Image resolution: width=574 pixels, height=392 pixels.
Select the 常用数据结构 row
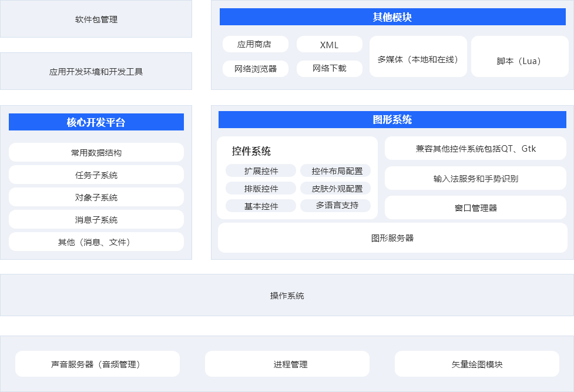point(96,153)
